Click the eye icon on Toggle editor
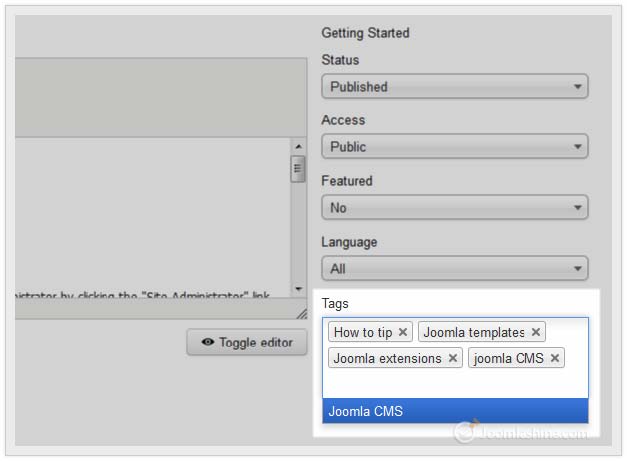627x461 pixels. [x=208, y=342]
